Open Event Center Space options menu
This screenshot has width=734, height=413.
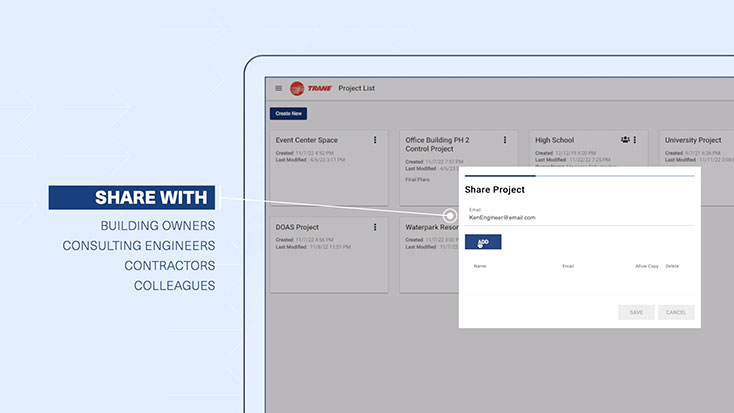click(375, 140)
